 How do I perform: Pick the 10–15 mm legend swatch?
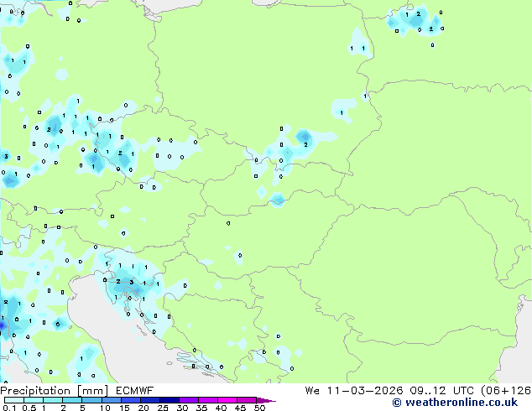(x=111, y=400)
